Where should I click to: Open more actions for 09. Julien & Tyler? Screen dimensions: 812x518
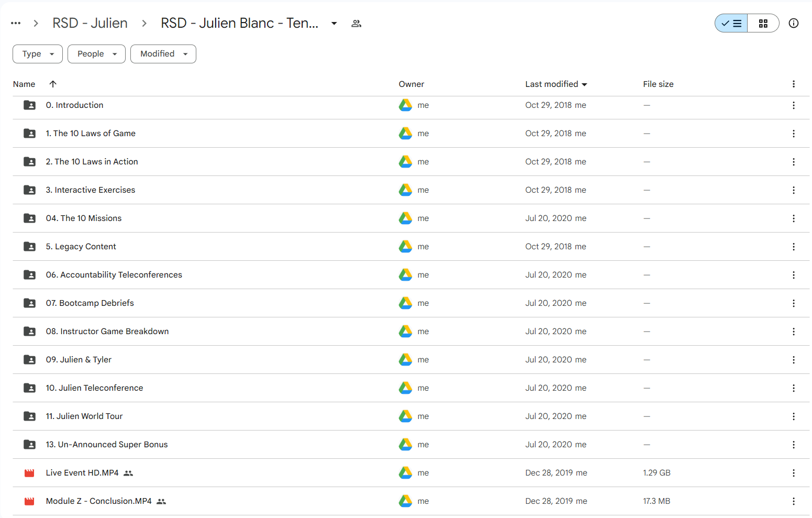click(x=794, y=360)
